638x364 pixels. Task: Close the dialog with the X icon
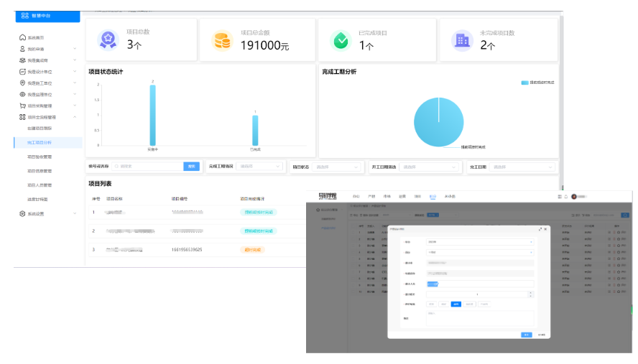click(545, 229)
